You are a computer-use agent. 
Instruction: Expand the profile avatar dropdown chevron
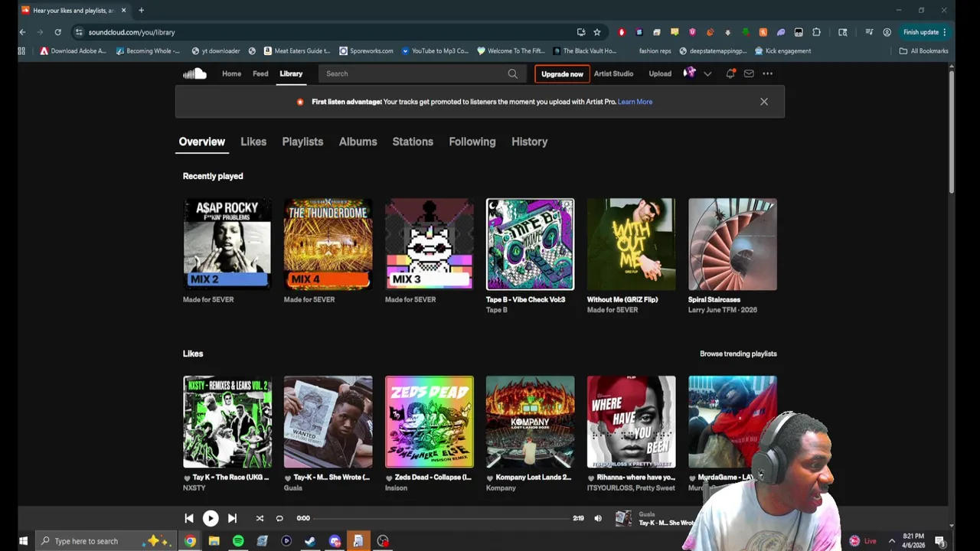pyautogui.click(x=707, y=73)
